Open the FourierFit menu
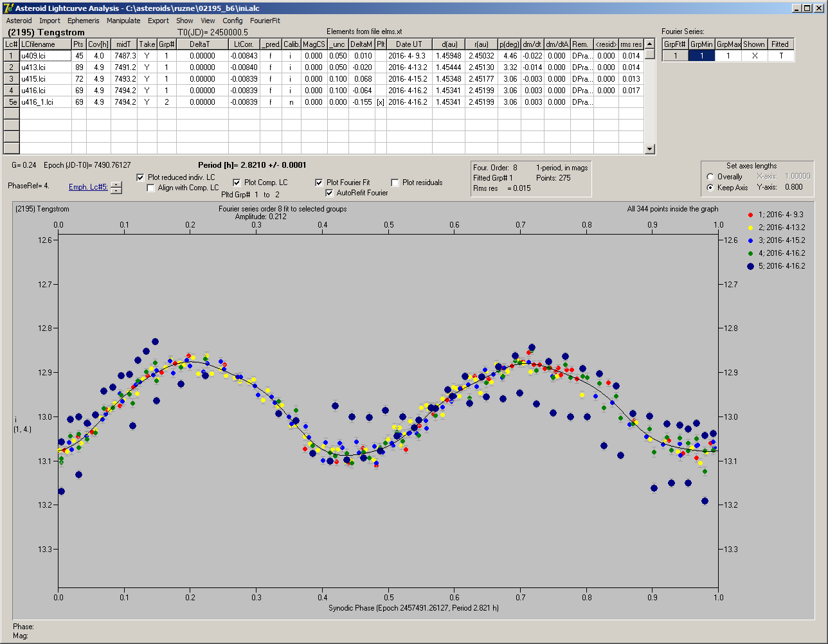 [265, 21]
